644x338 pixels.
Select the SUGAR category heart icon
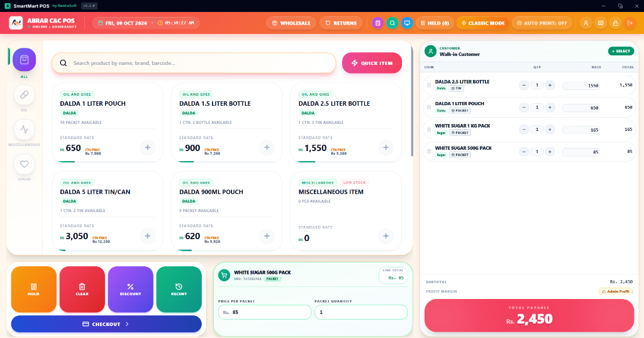click(25, 164)
